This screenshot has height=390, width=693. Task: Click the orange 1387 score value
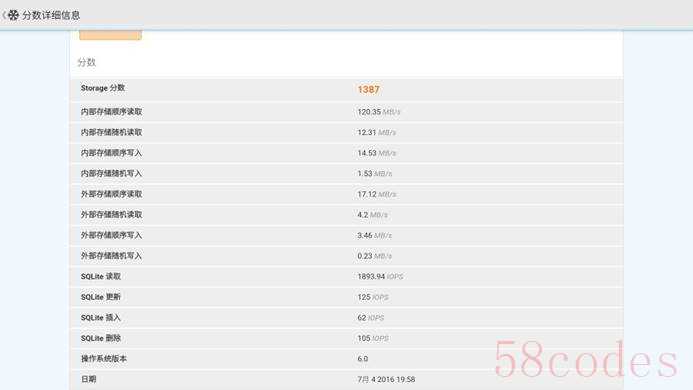click(368, 89)
